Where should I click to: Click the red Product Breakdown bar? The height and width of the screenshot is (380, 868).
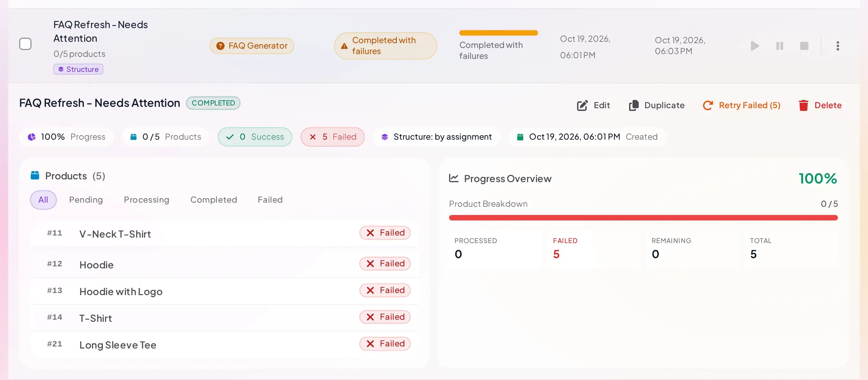(643, 218)
